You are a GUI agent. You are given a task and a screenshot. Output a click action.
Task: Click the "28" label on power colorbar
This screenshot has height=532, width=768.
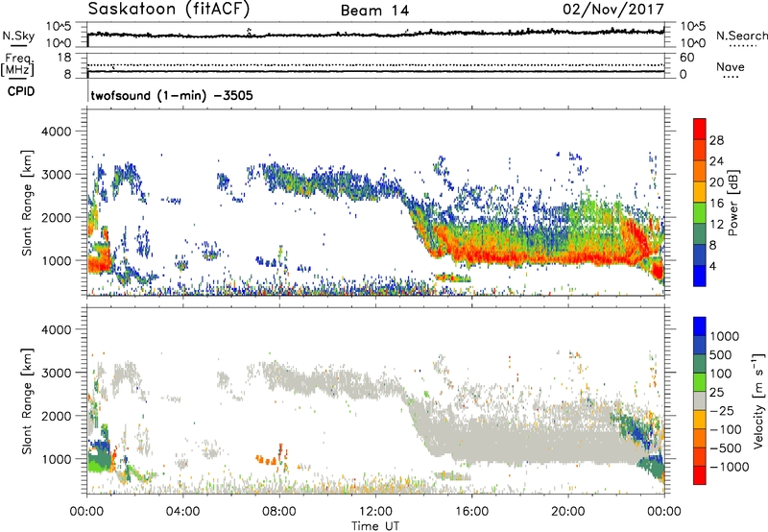coord(716,140)
